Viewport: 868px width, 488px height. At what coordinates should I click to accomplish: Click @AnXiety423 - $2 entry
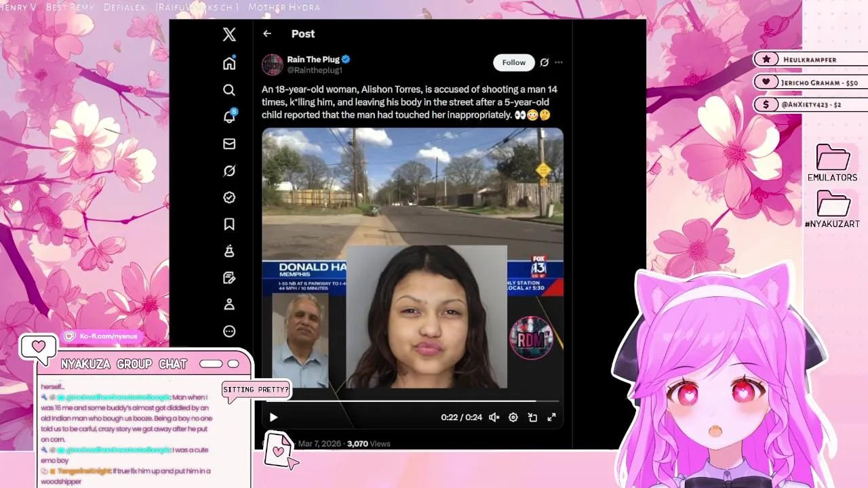[810, 105]
